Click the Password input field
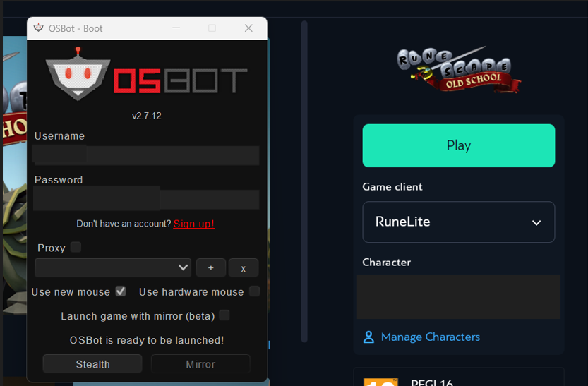588x386 pixels. click(x=146, y=198)
